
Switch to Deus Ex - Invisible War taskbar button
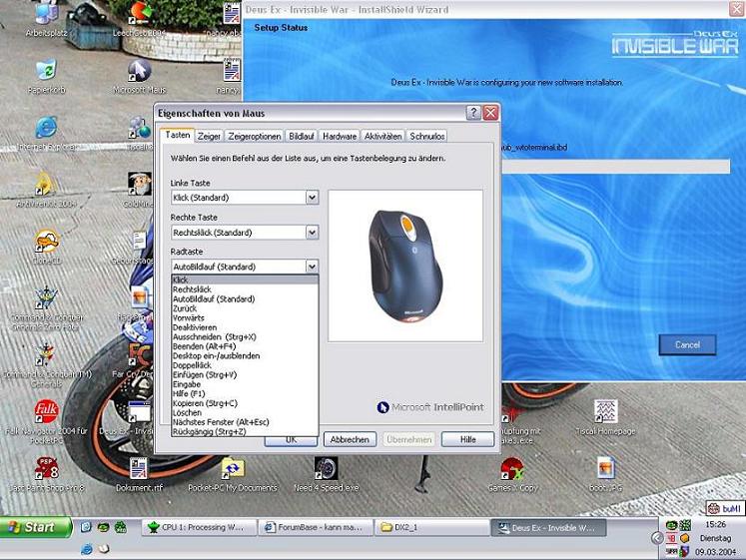click(x=548, y=527)
